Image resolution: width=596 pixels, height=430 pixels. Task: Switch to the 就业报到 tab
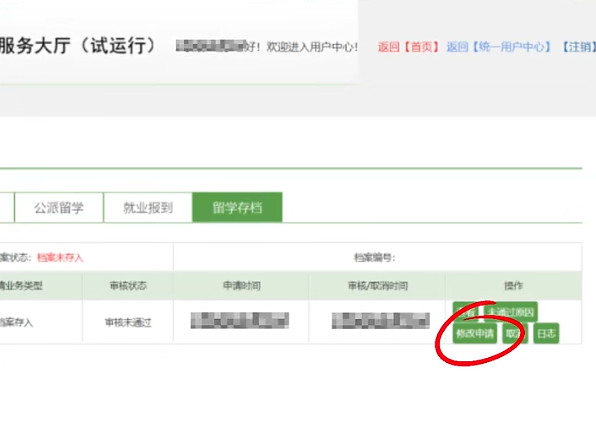pyautogui.click(x=148, y=208)
